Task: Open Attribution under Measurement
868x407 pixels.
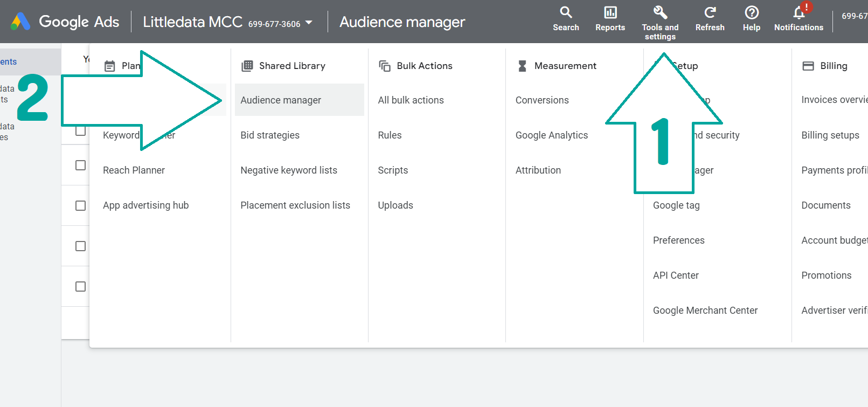Action: [x=538, y=170]
